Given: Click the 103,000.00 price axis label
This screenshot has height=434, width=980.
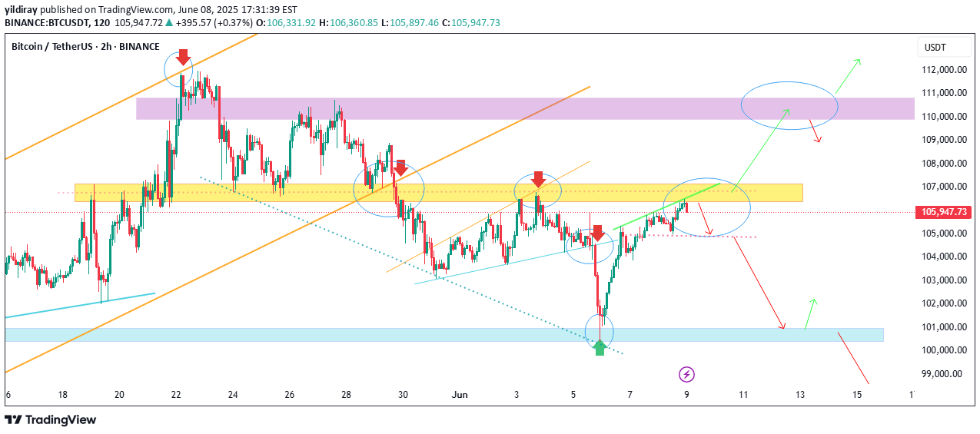Looking at the screenshot, I should [x=942, y=280].
